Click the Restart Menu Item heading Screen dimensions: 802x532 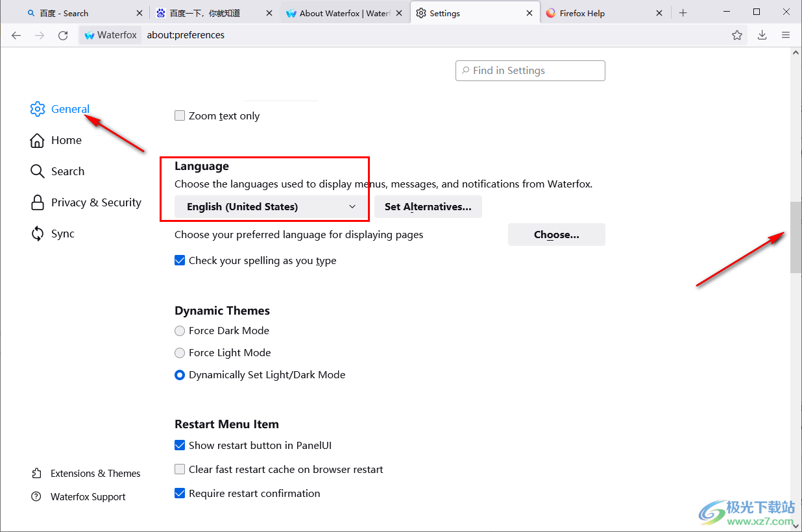tap(226, 424)
